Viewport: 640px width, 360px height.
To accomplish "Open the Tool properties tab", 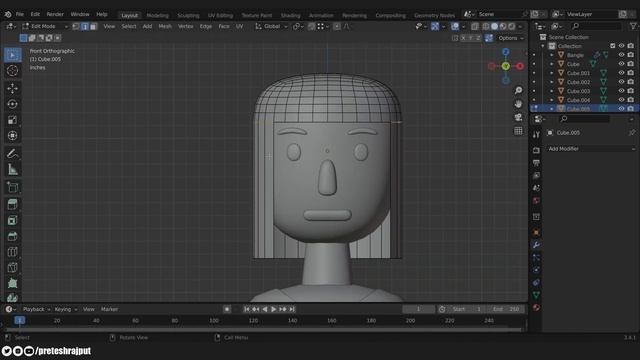I will click(x=536, y=135).
